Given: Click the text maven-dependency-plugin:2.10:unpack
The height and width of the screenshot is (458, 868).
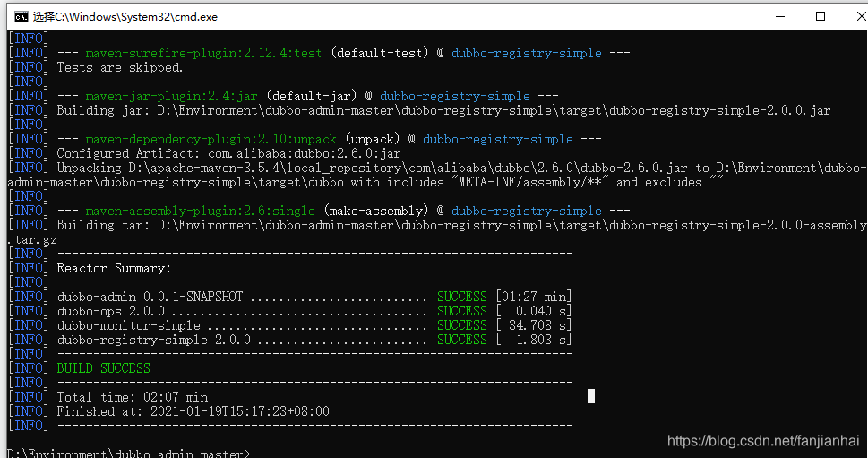Looking at the screenshot, I should click(211, 139).
